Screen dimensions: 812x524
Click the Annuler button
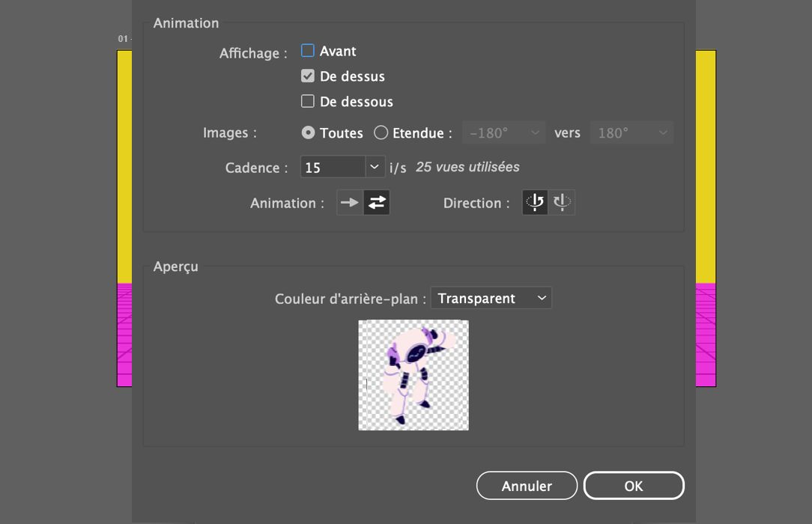(527, 485)
